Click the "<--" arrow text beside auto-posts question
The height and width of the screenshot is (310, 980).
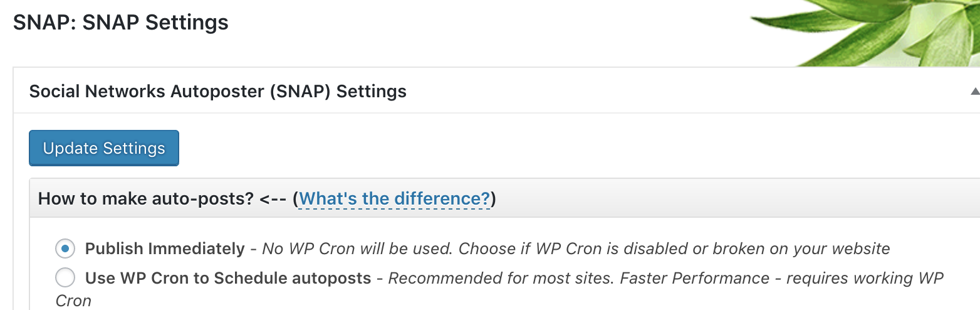(273, 199)
